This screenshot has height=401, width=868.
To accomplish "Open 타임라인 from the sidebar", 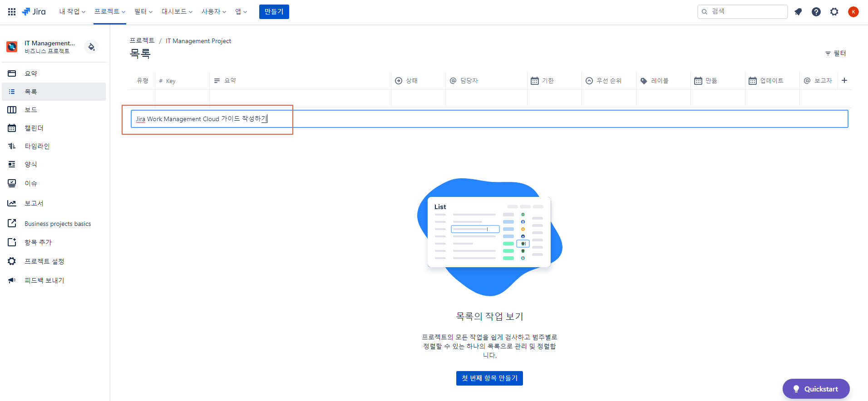I will coord(37,146).
